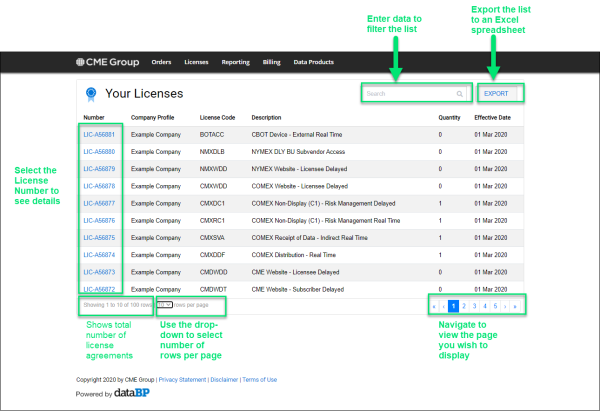
Task: Open the Data Products menu
Action: tap(313, 62)
